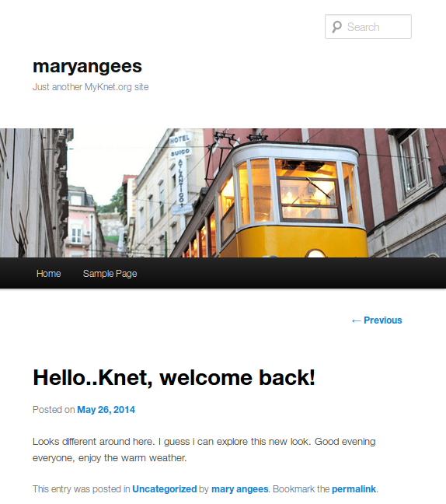Go to the Previous post link

(x=377, y=320)
